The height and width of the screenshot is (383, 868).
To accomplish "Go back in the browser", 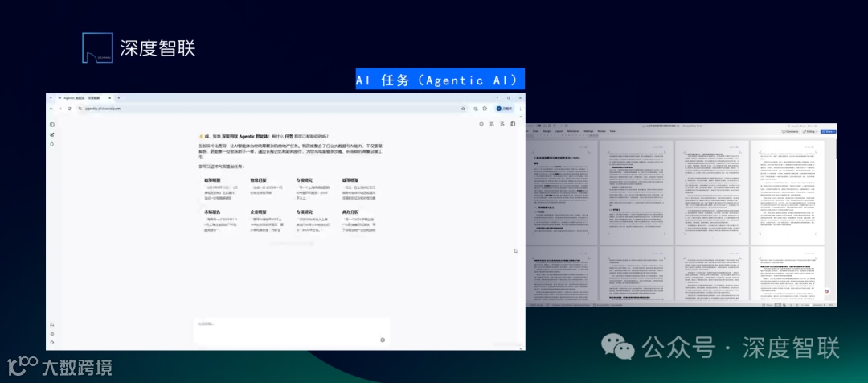I will pyautogui.click(x=51, y=109).
